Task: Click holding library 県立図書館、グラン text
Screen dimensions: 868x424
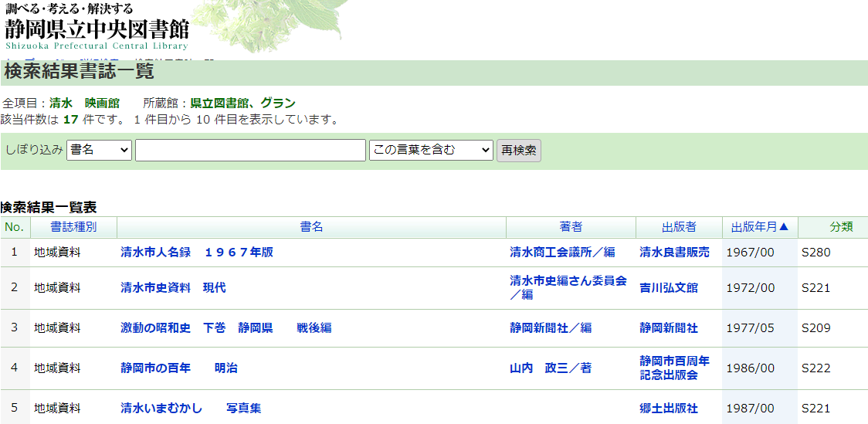Action: point(243,103)
